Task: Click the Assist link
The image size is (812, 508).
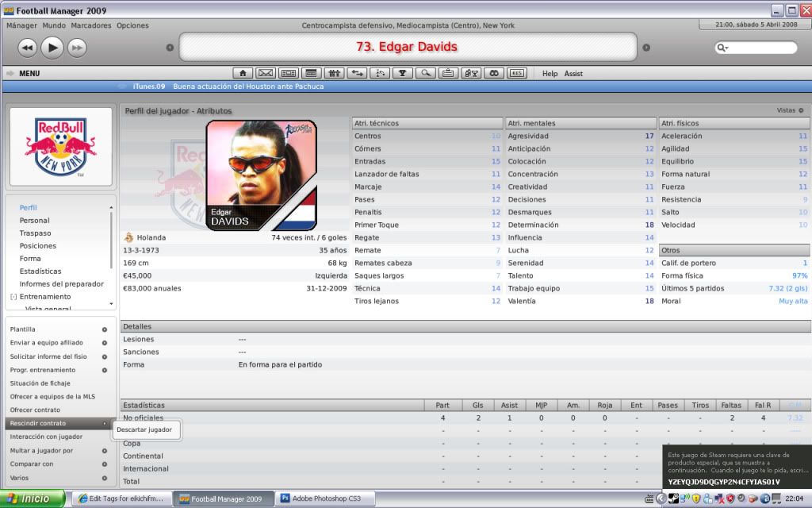Action: [x=573, y=74]
